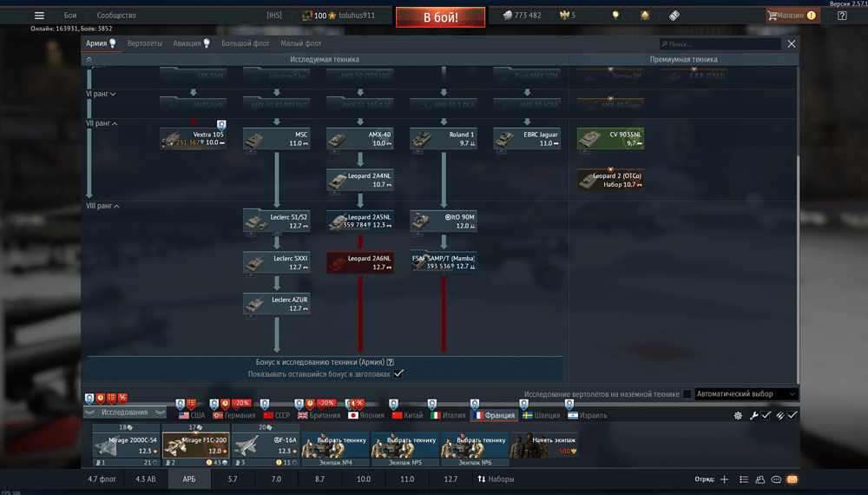Click the Silver Lions currency icon
Image resolution: width=868 pixels, height=495 pixels.
[507, 16]
